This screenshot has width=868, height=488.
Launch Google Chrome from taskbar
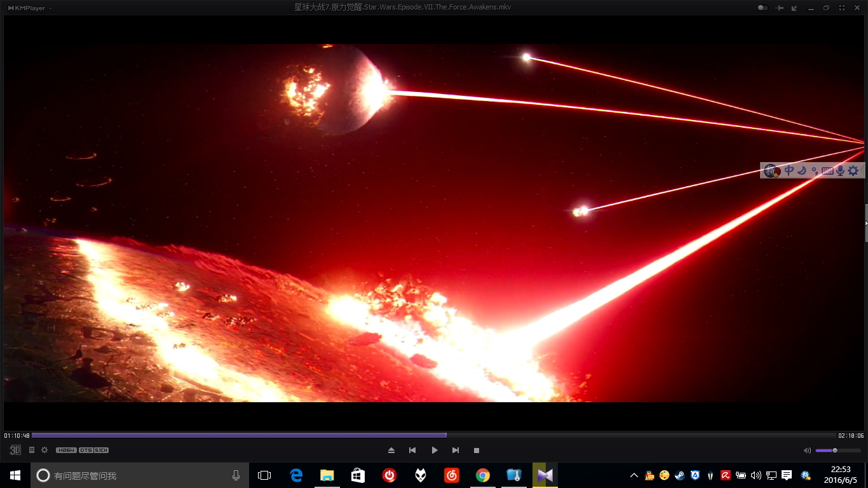point(483,475)
